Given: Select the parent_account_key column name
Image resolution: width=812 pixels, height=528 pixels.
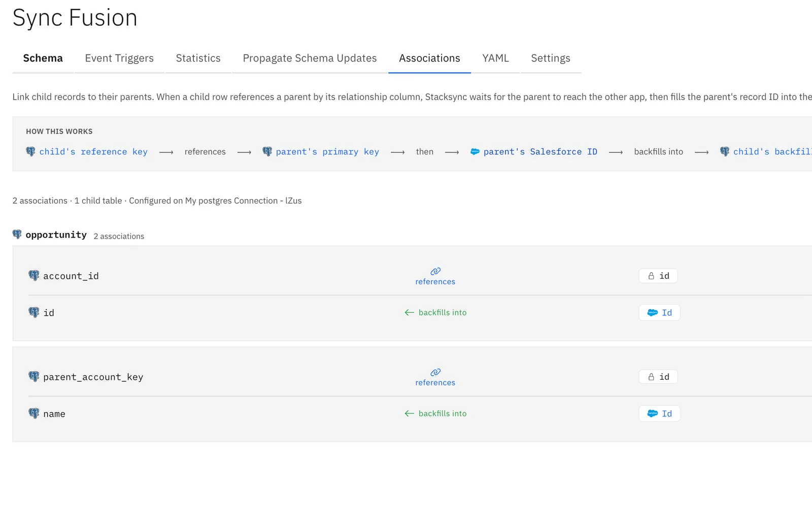Looking at the screenshot, I should [93, 377].
